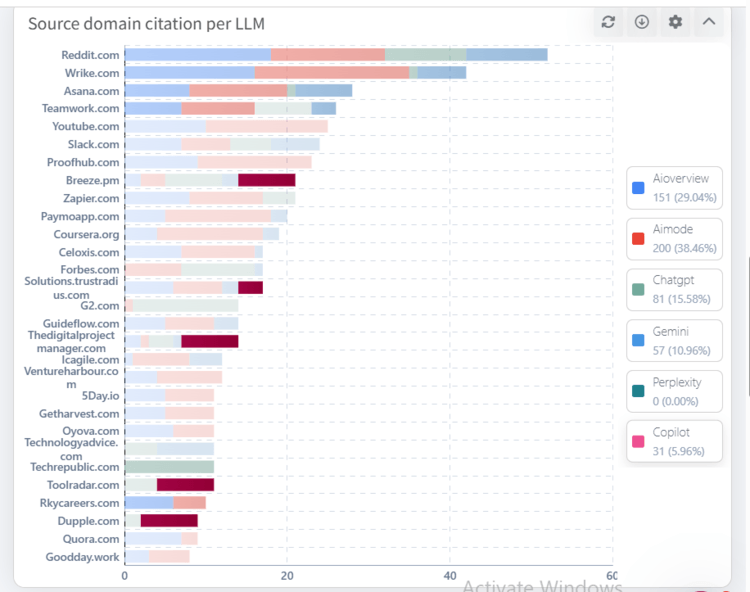Toggle Aimode legend series
Viewport: 750px width, 592px height.
[674, 239]
